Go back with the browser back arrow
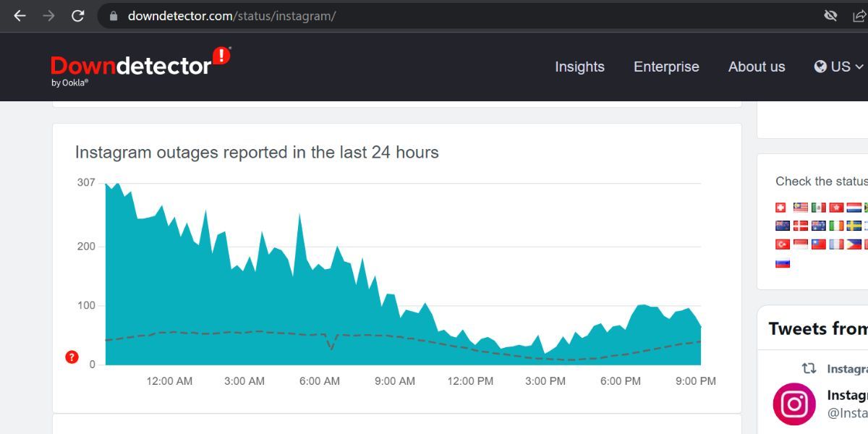 (20, 15)
